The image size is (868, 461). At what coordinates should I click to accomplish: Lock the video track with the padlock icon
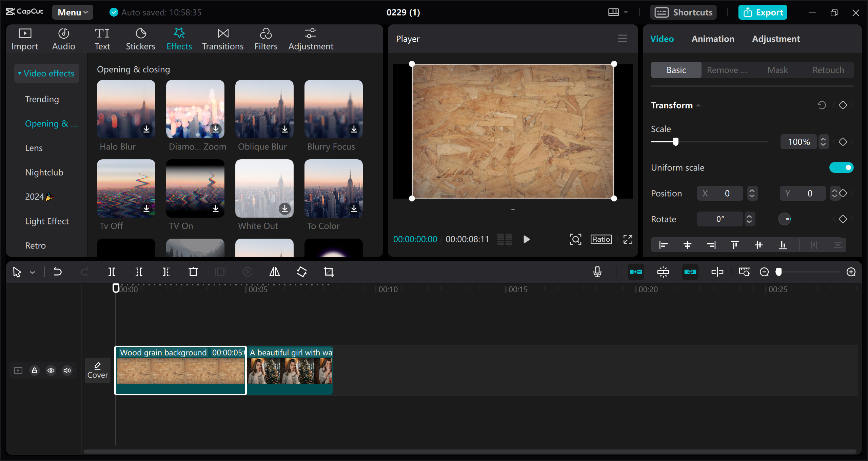[x=34, y=370]
